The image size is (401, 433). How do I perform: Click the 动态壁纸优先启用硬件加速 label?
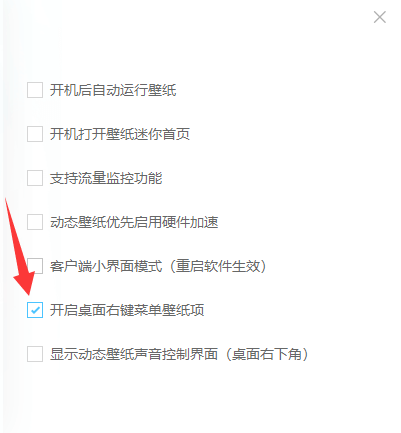coord(134,222)
